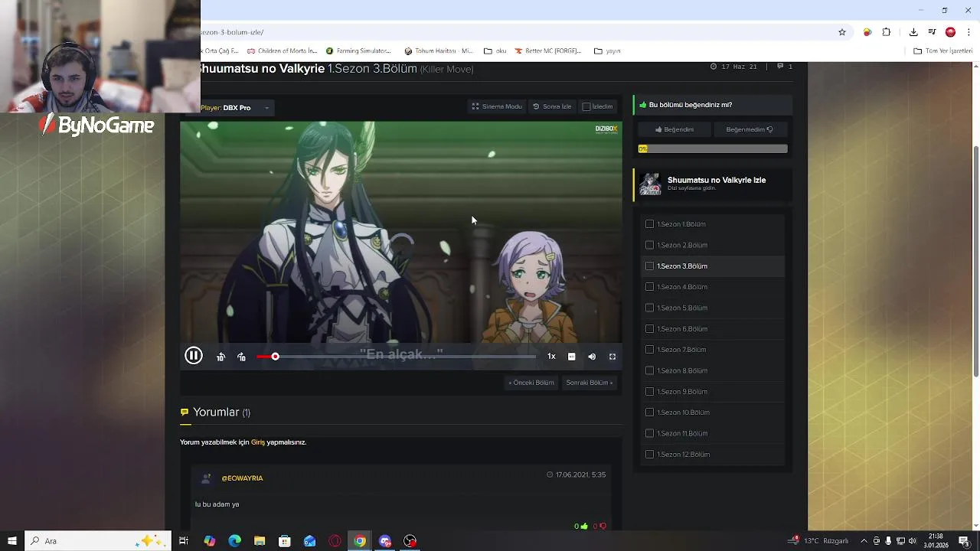Open Opera GX from the taskbar
This screenshot has height=551, width=980.
tap(335, 541)
